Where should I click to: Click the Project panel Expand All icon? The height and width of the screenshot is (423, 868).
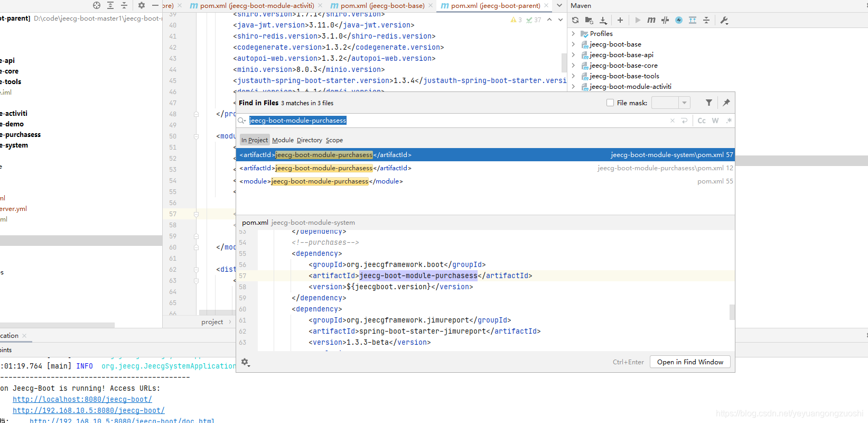(110, 5)
